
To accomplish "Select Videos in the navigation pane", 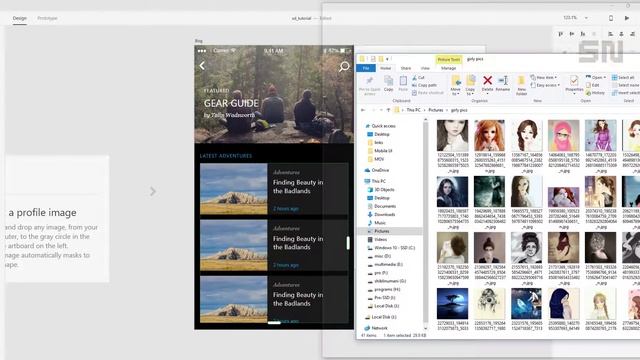I will pyautogui.click(x=378, y=239).
